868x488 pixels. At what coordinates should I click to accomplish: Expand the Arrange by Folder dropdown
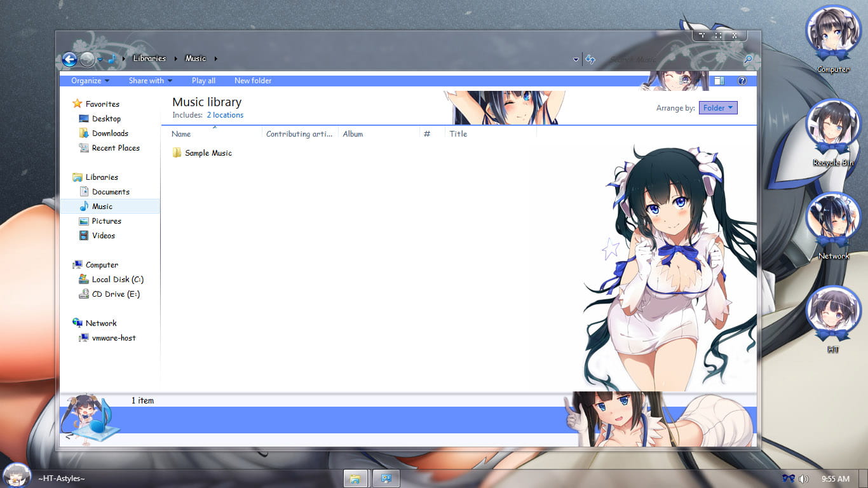[x=718, y=108]
